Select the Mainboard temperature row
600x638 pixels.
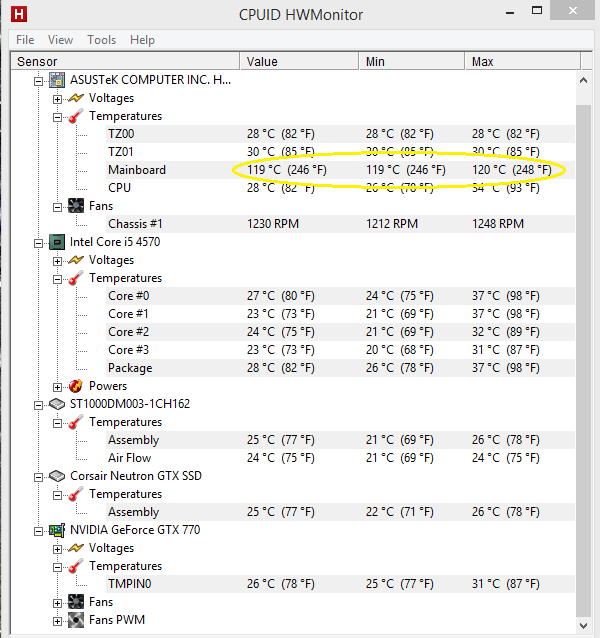[x=293, y=170]
